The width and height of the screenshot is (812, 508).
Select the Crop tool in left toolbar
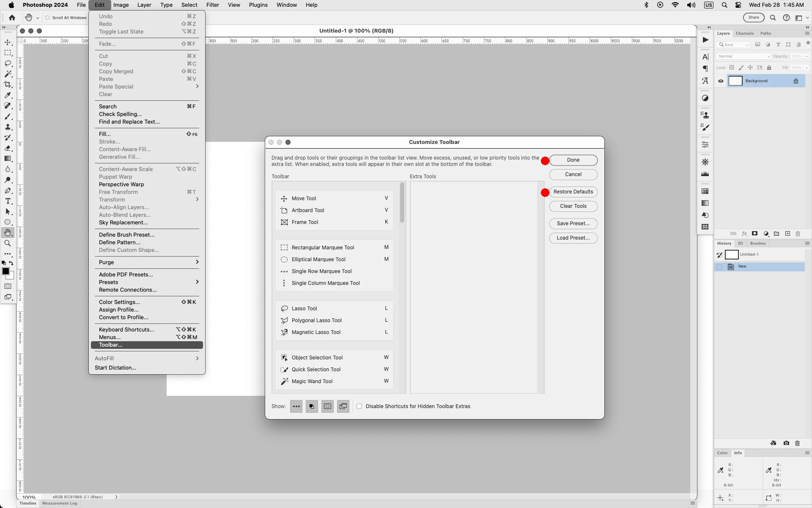pos(8,85)
